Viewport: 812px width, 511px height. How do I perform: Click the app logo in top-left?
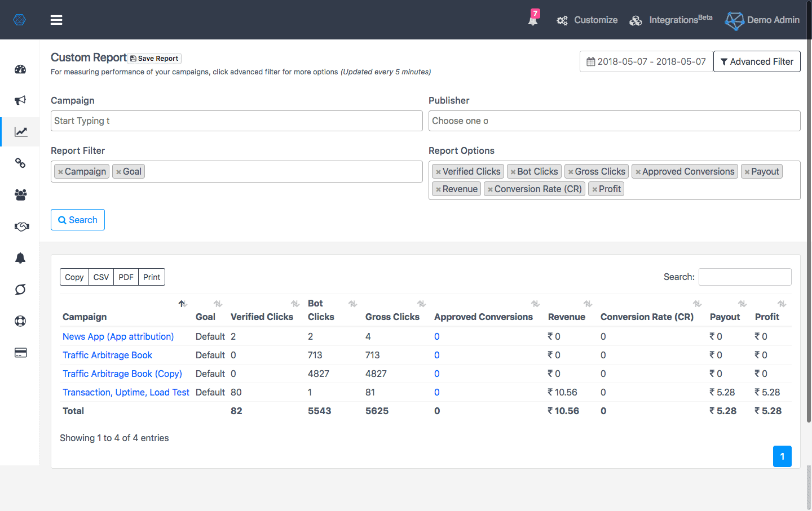[x=19, y=20]
